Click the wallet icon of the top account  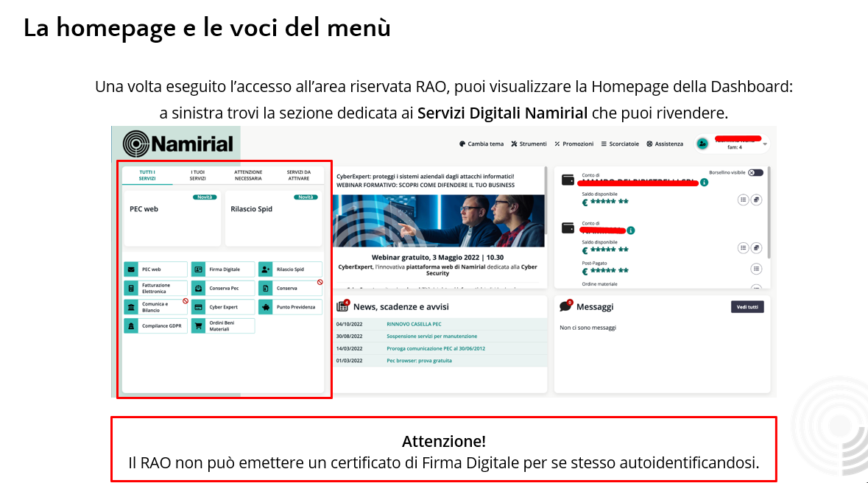568,180
